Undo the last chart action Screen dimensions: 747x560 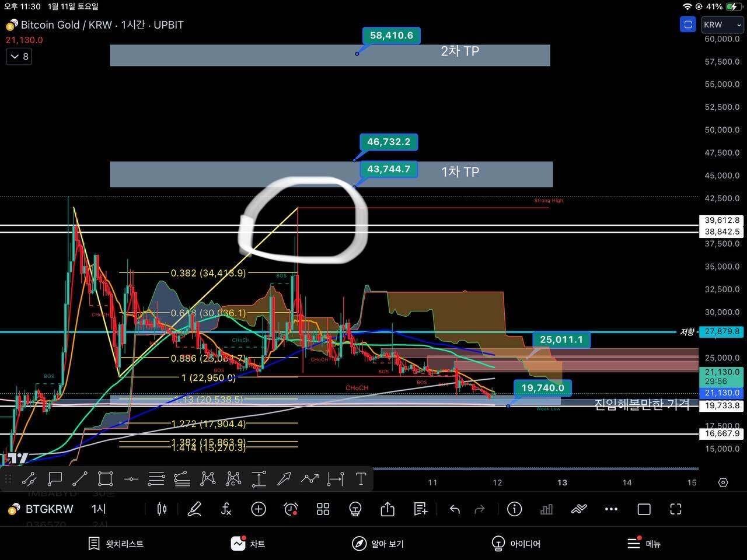(455, 509)
